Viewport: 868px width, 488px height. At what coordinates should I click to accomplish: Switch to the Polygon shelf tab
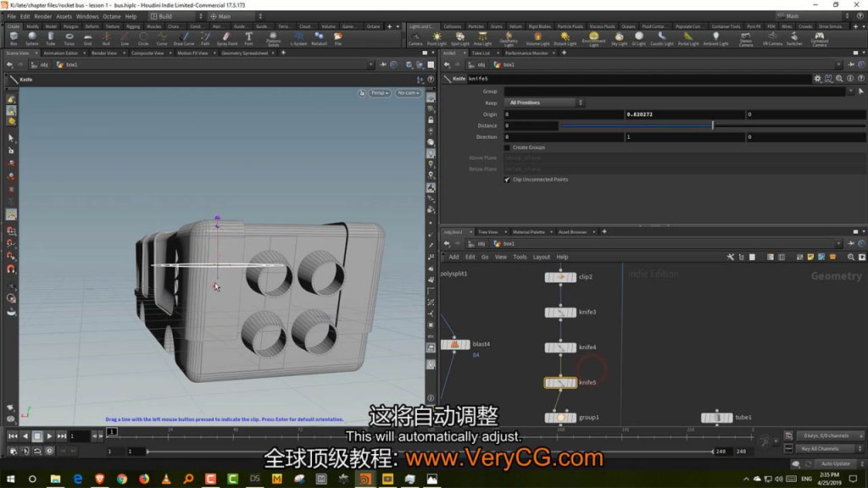[x=70, y=26]
